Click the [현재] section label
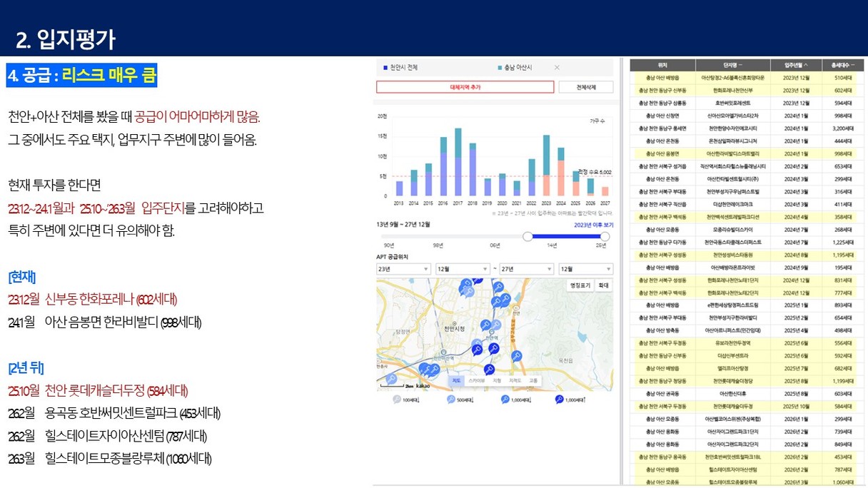The width and height of the screenshot is (868, 488). [x=22, y=276]
